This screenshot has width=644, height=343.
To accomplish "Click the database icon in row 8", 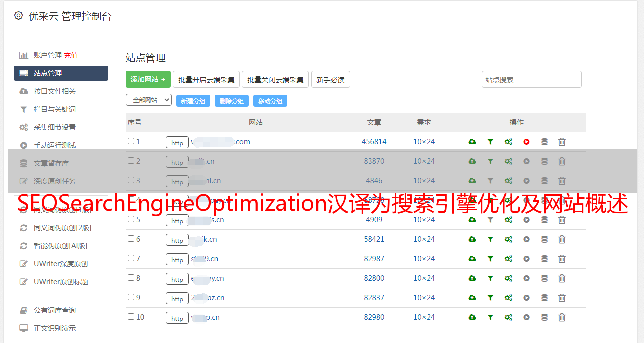I will [x=544, y=278].
